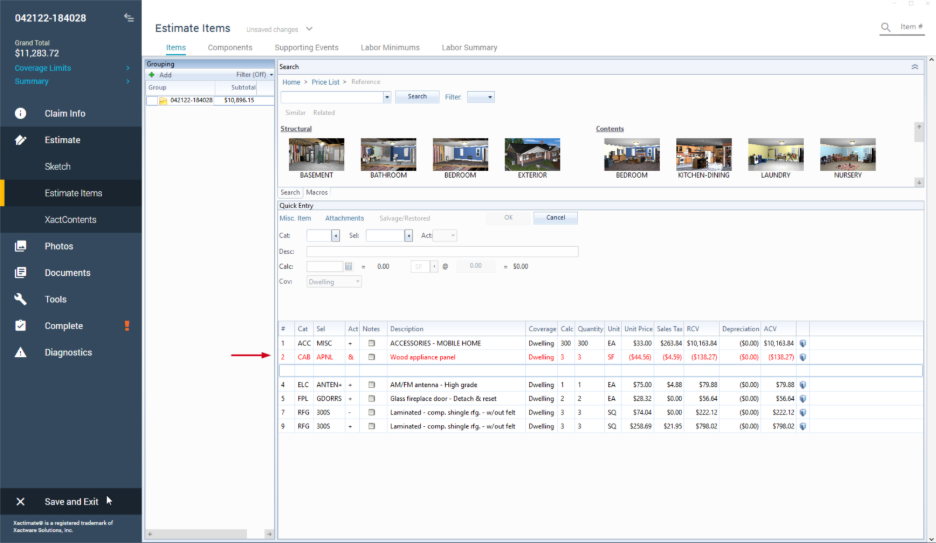The height and width of the screenshot is (543, 936).
Task: Open the Tools wrench icon
Action: pyautogui.click(x=20, y=299)
